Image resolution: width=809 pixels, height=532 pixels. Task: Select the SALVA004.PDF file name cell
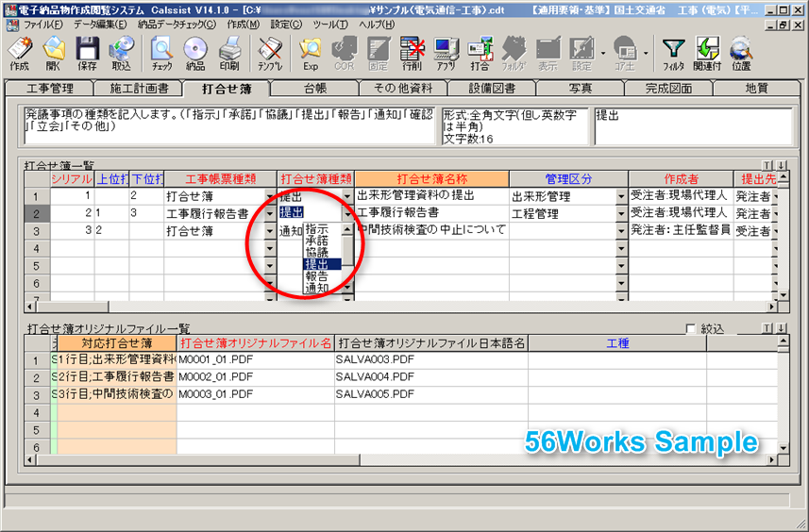tap(375, 376)
